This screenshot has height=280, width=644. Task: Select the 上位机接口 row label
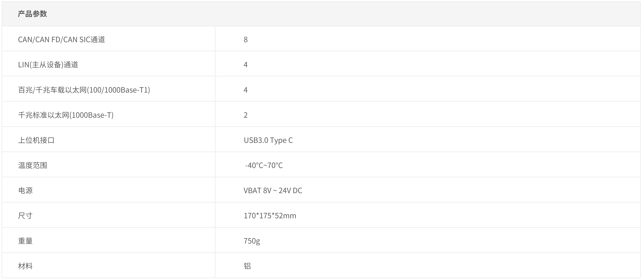[36, 140]
